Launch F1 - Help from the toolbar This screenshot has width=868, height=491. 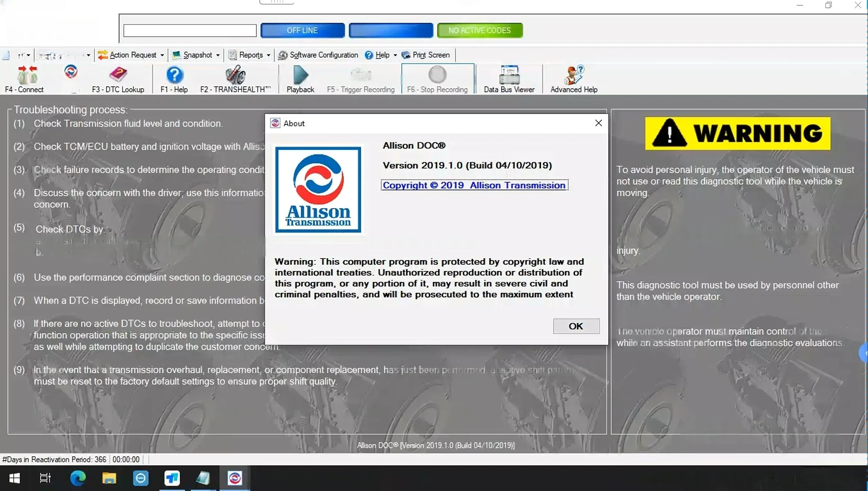coord(174,79)
